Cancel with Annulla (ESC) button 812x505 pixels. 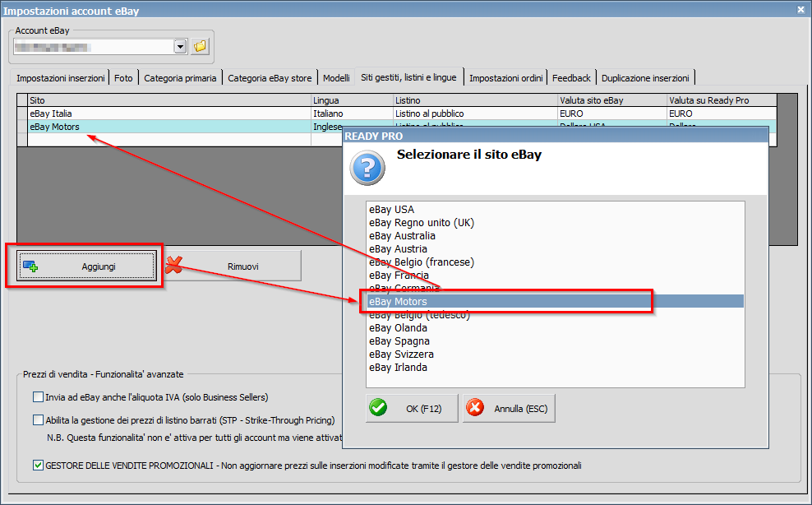point(509,408)
